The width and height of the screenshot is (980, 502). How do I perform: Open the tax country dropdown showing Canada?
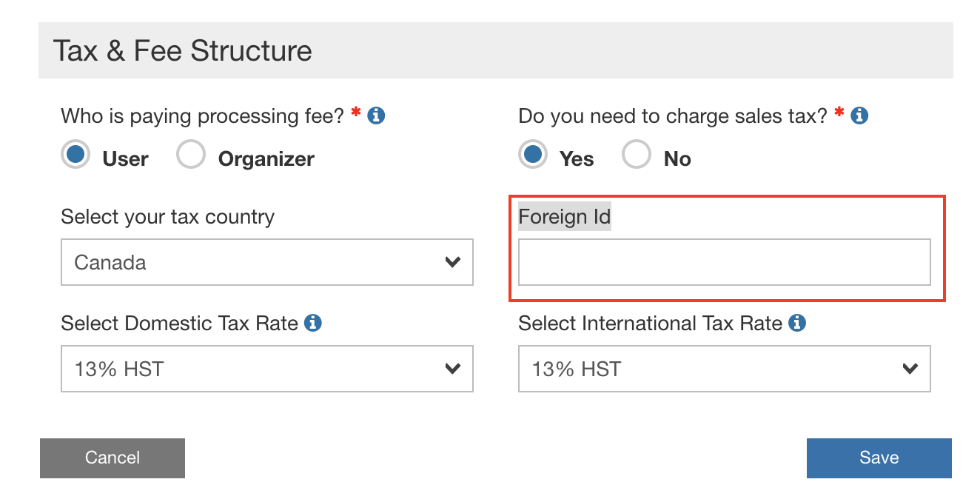point(266,262)
